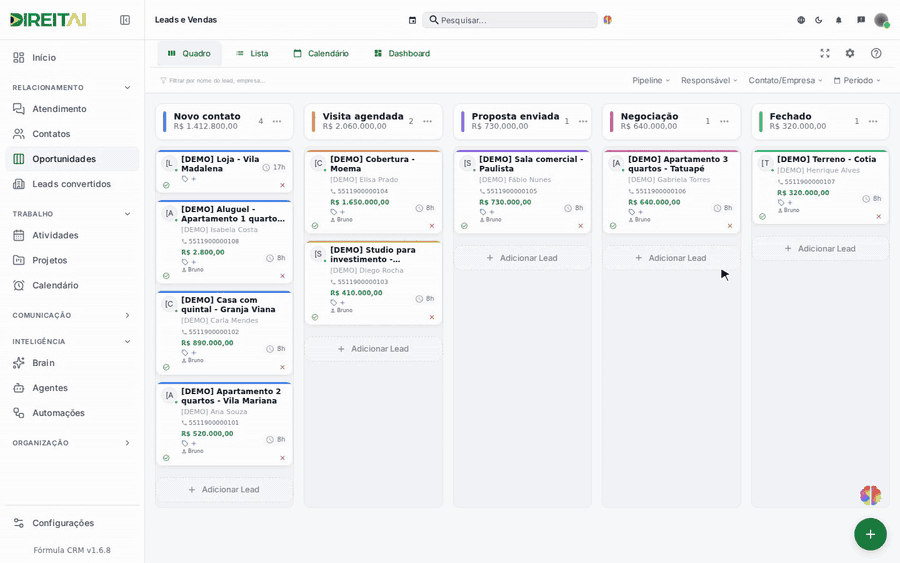Add lead in Negociação column
Screen dimensions: 900x563
(x=671, y=258)
